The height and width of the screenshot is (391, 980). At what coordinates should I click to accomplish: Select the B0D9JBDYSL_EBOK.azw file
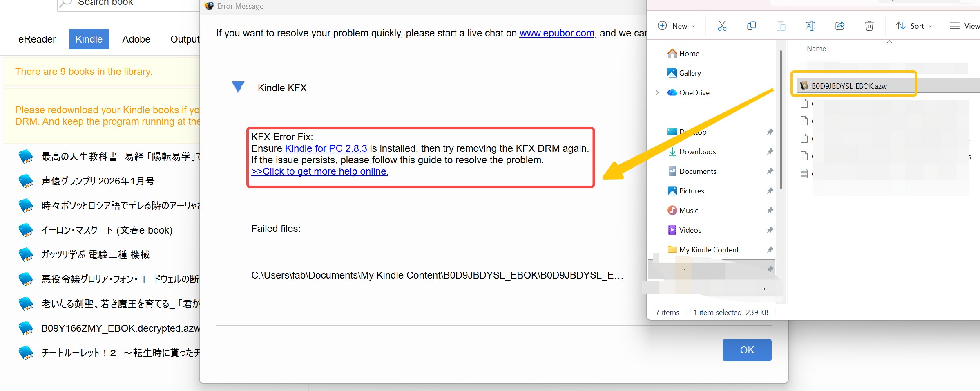(888, 86)
